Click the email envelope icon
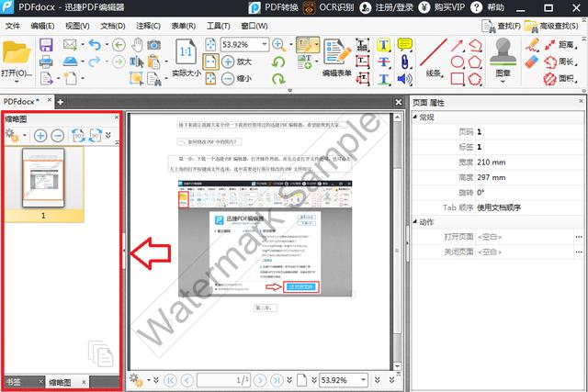 coord(70,45)
